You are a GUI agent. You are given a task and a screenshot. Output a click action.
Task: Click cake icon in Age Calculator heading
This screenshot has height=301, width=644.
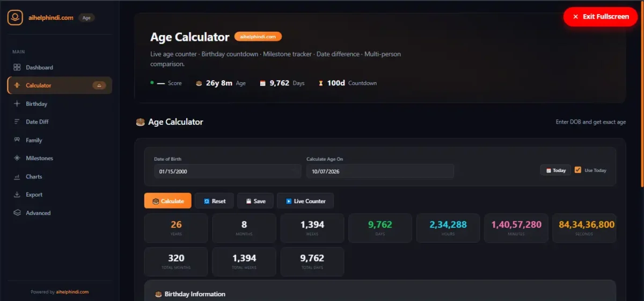[x=141, y=122]
